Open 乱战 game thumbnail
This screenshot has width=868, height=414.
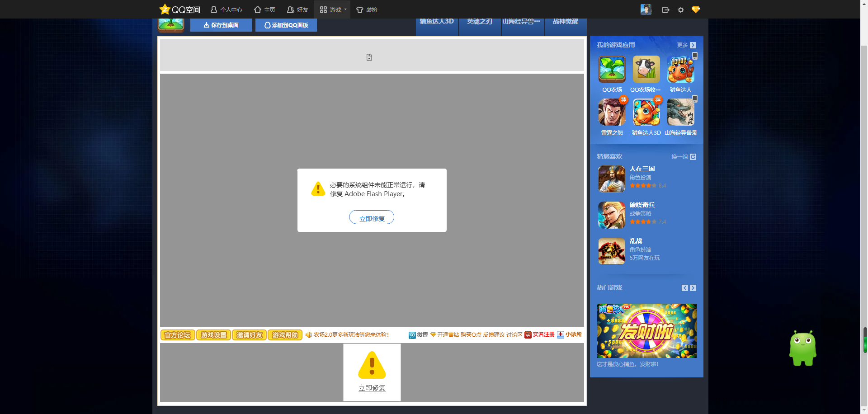[612, 251]
